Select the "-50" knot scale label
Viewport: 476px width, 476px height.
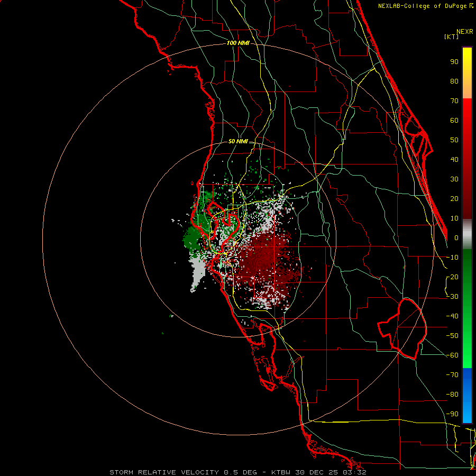tap(452, 336)
